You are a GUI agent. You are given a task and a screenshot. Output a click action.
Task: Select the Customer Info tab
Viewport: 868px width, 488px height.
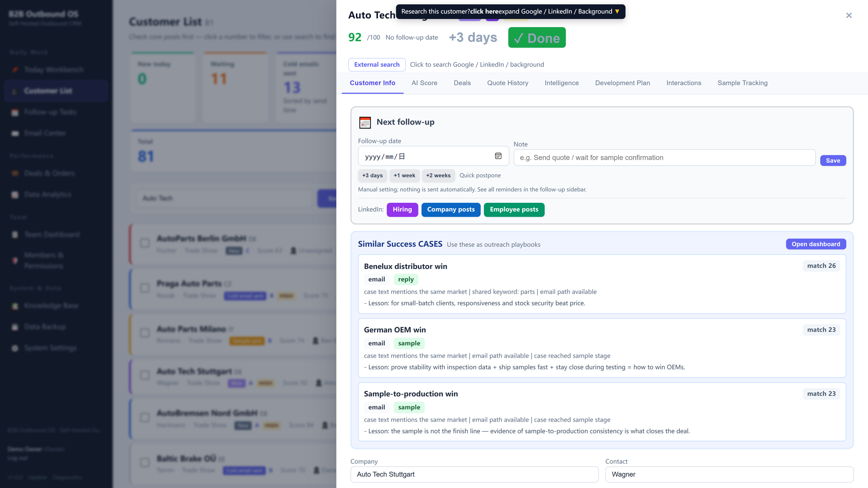[x=373, y=83]
